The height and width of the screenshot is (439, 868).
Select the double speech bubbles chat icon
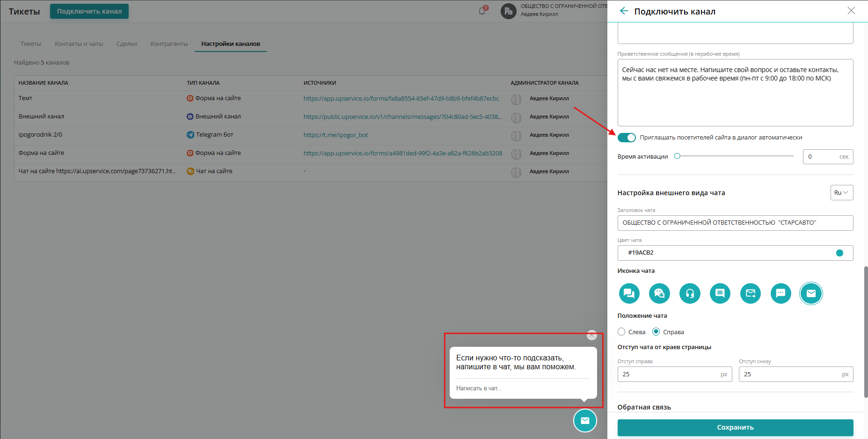point(629,293)
